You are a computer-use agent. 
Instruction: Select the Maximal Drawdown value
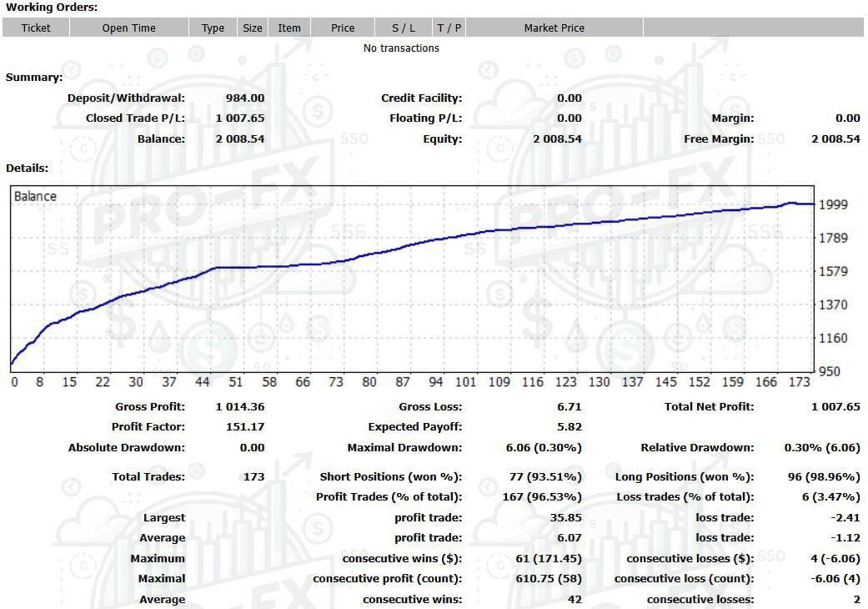click(544, 448)
